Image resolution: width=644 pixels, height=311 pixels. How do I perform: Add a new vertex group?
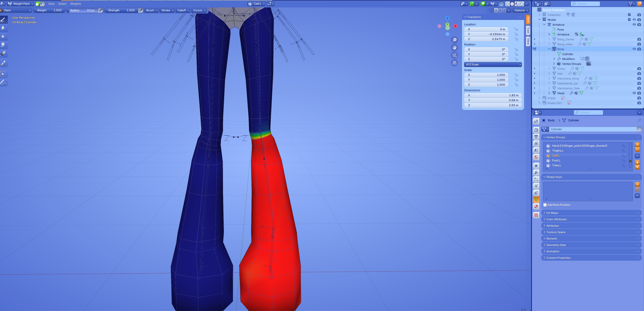click(x=637, y=145)
